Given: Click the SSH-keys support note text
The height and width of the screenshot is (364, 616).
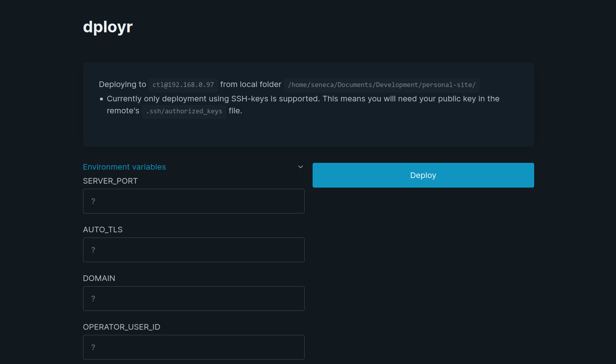Looking at the screenshot, I should (x=303, y=105).
